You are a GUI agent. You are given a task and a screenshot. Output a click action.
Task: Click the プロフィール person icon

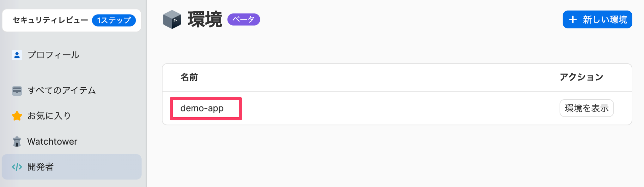(17, 55)
